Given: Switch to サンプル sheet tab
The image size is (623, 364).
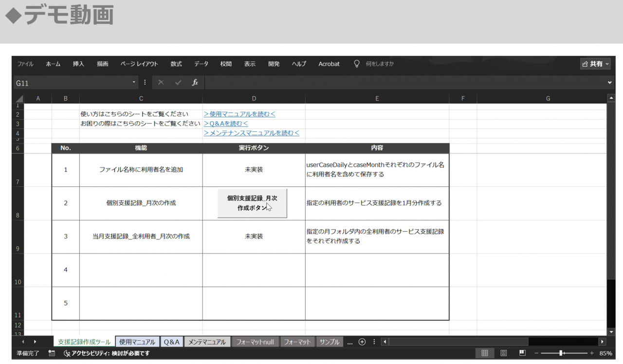Looking at the screenshot, I should pyautogui.click(x=330, y=342).
